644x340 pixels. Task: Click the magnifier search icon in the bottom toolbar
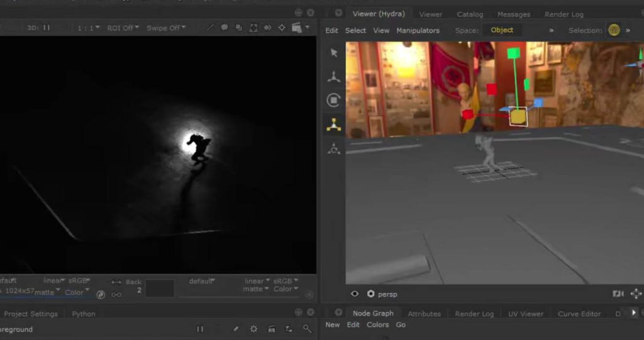(x=307, y=329)
